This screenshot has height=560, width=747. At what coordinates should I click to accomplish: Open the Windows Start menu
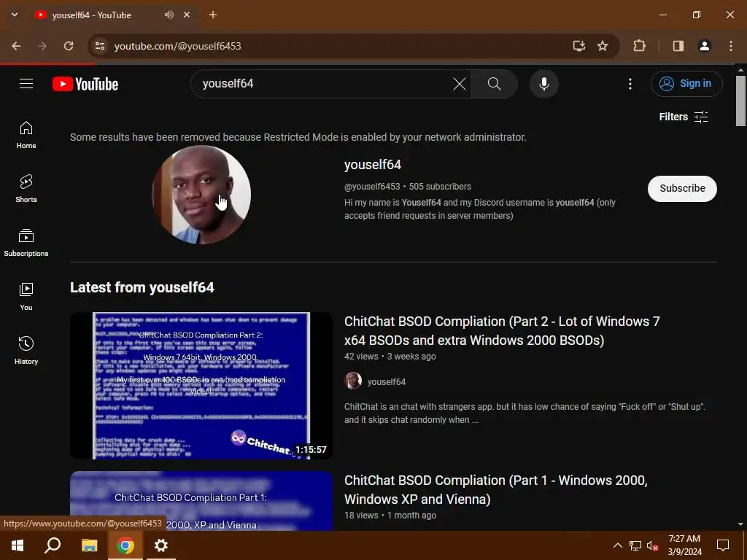[18, 545]
